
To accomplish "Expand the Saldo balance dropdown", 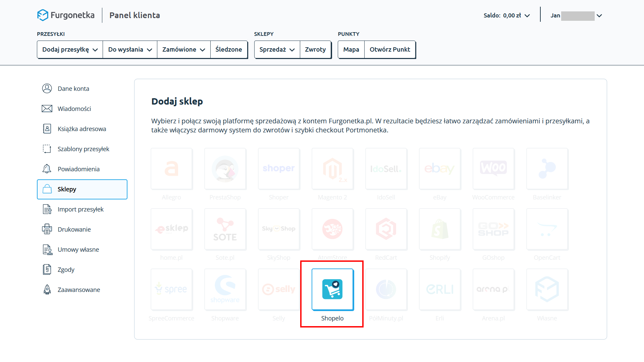I will click(x=506, y=15).
